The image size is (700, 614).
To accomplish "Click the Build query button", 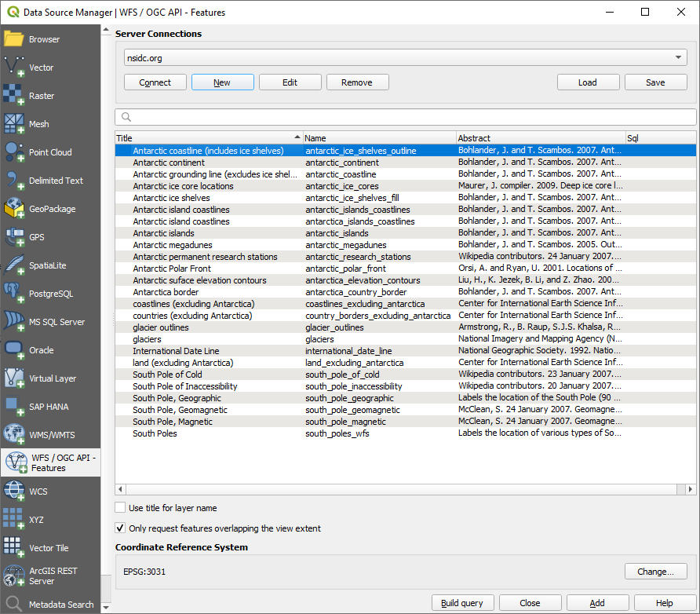I will [x=462, y=603].
